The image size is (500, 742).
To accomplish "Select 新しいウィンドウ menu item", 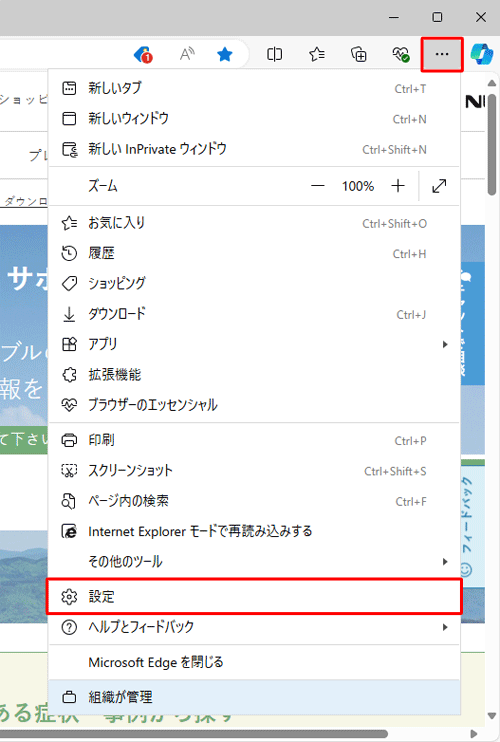I will click(x=254, y=118).
